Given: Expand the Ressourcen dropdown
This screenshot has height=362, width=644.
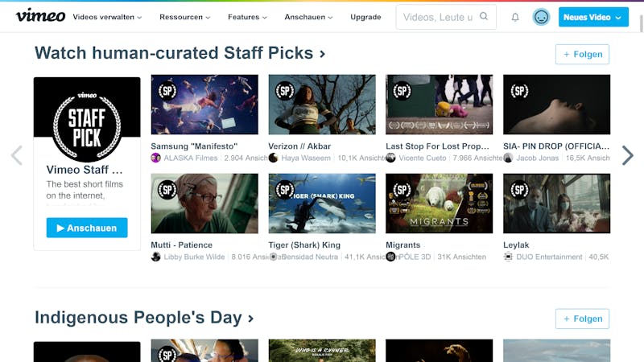Looking at the screenshot, I should point(185,17).
